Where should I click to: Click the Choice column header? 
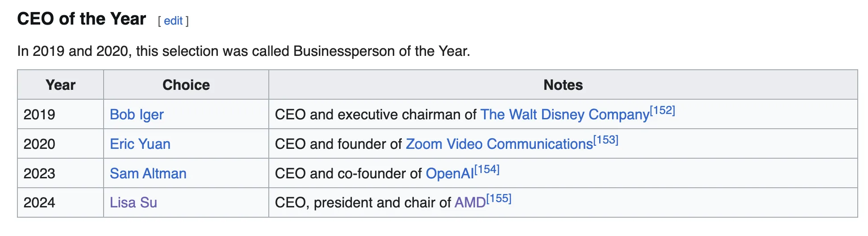(186, 85)
